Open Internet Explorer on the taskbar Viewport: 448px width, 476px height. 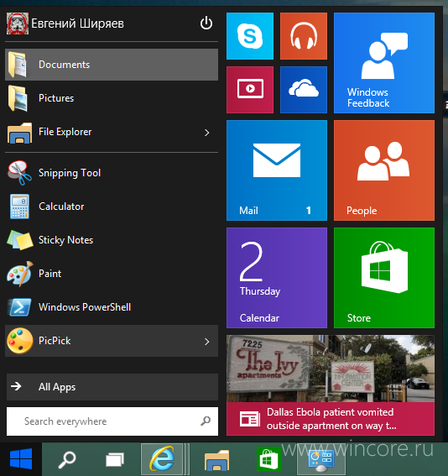(162, 459)
